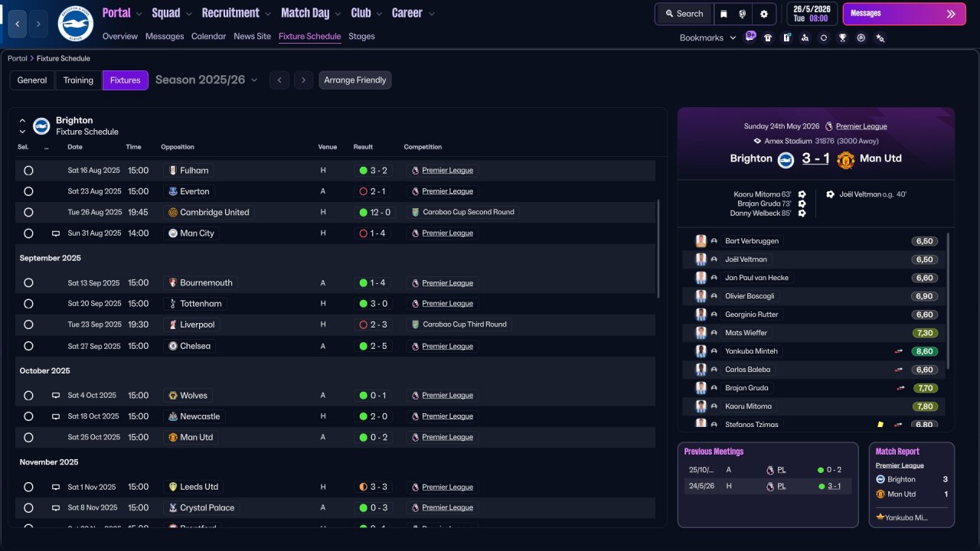
Task: Click the Cambridge United club badge
Action: [173, 213]
